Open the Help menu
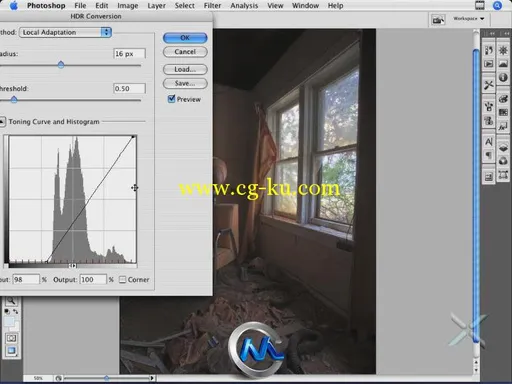 tap(335, 6)
